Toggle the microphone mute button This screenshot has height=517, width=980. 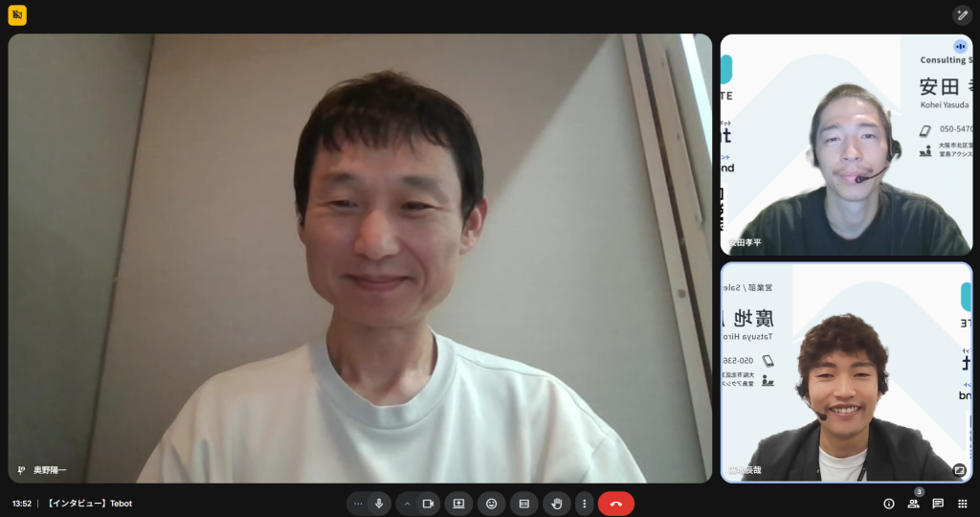click(x=379, y=504)
